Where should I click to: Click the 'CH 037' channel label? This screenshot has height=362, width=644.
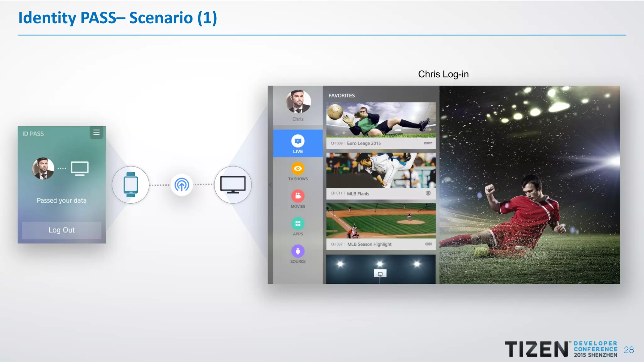pos(336,244)
